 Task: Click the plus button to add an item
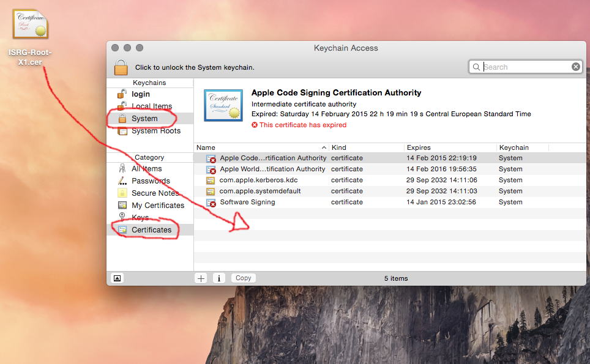click(201, 278)
